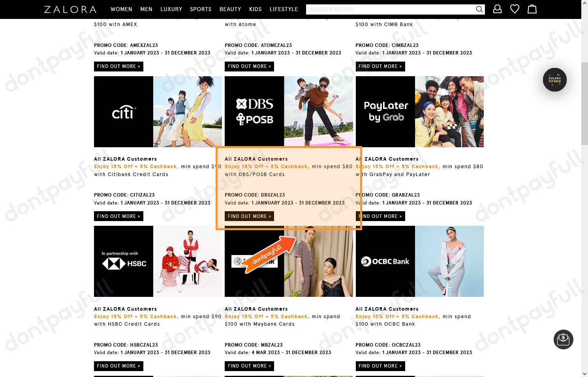Image resolution: width=588 pixels, height=377 pixels.
Task: Click Maybank valid date '4 MAR 2023' line
Action: 278,353
